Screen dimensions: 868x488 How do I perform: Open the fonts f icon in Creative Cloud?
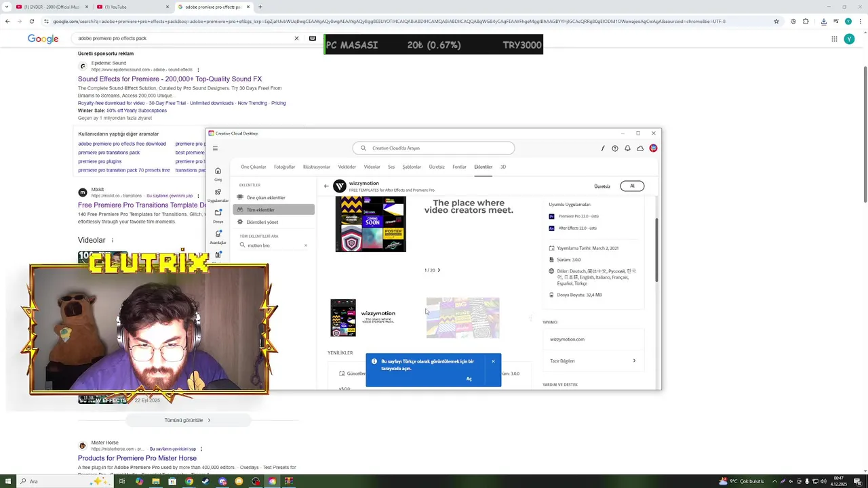tap(603, 148)
